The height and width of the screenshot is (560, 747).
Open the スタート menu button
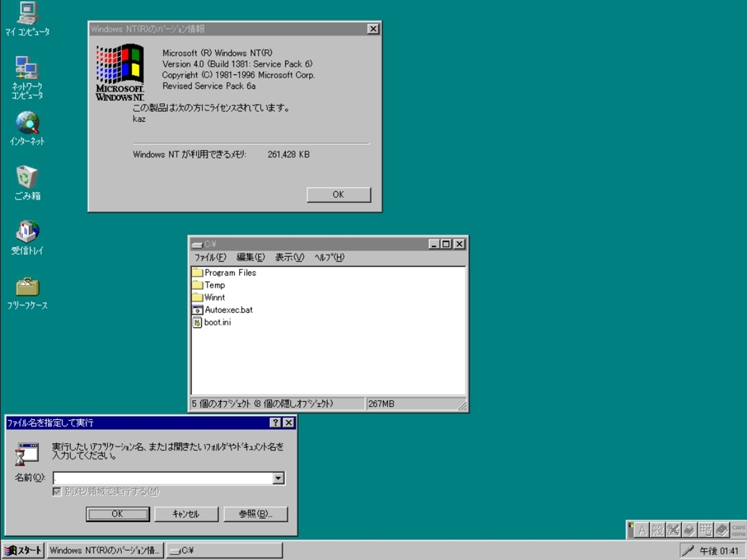pyautogui.click(x=23, y=551)
